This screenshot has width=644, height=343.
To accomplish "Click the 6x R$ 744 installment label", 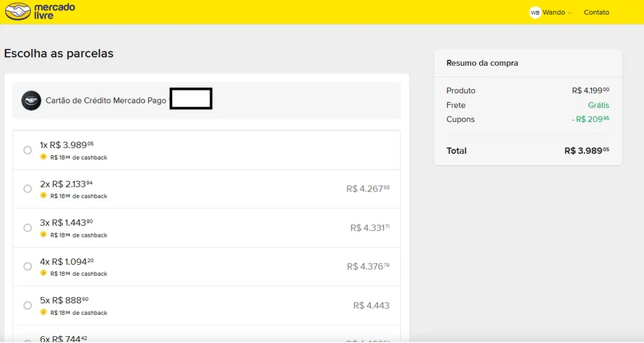I will coord(63,338).
